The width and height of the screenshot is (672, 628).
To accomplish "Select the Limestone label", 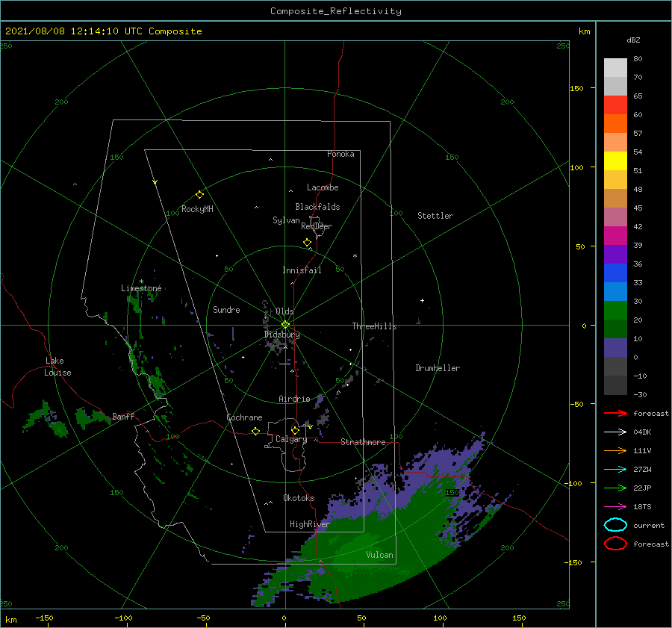I will [x=141, y=288].
